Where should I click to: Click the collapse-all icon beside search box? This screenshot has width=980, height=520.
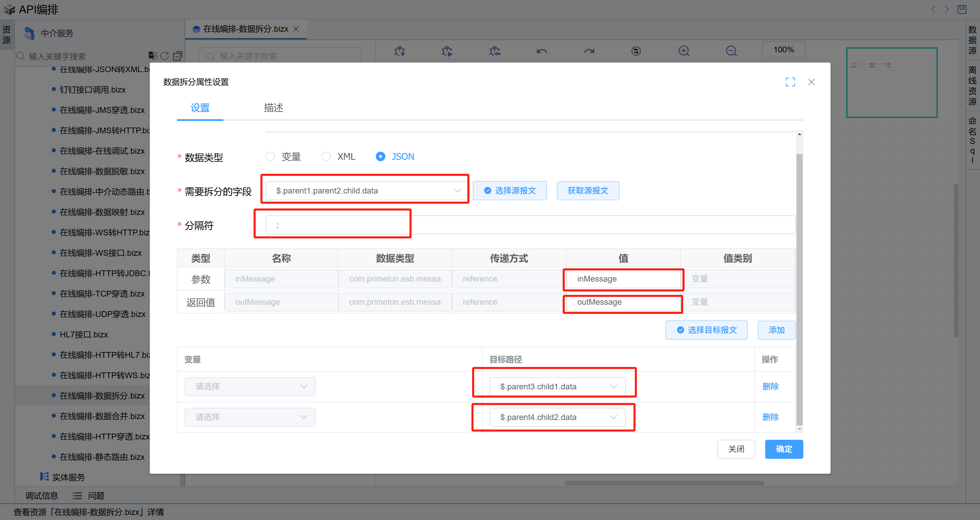(177, 56)
